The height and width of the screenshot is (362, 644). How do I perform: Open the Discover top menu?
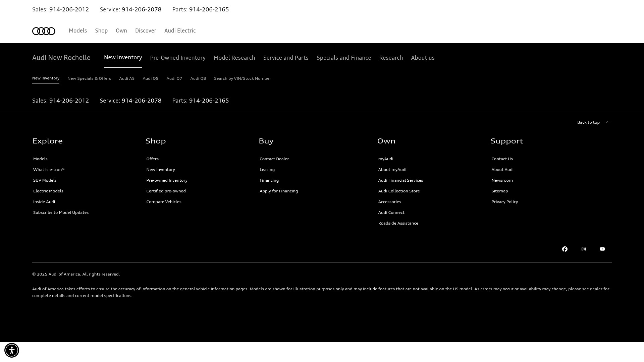(x=146, y=31)
